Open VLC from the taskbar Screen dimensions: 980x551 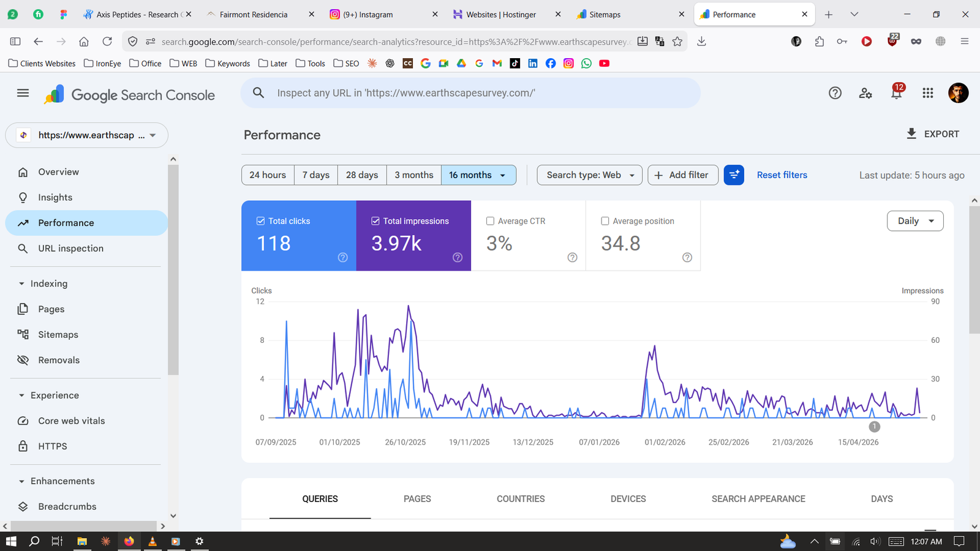pyautogui.click(x=153, y=541)
